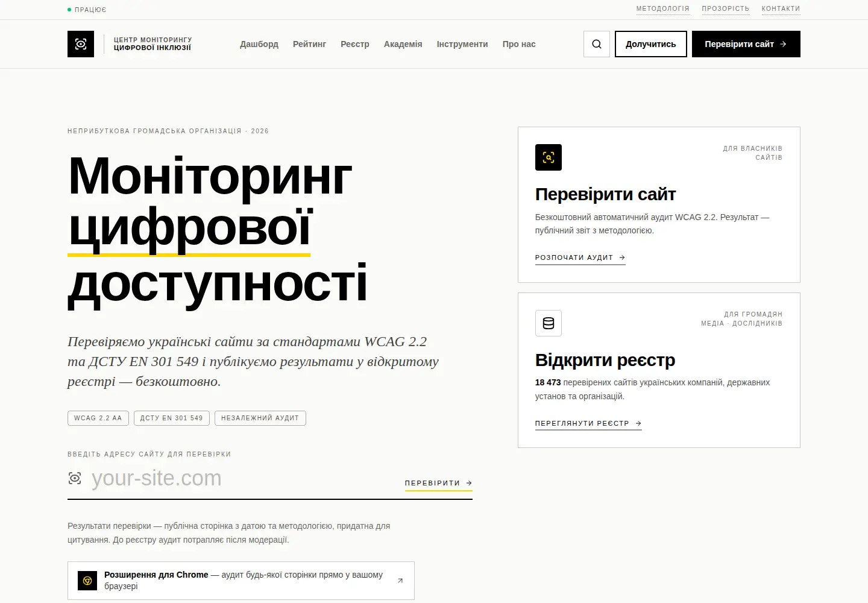Screen dimensions: 868x603
Task: Click the '18 473' sites count
Action: pos(548,382)
